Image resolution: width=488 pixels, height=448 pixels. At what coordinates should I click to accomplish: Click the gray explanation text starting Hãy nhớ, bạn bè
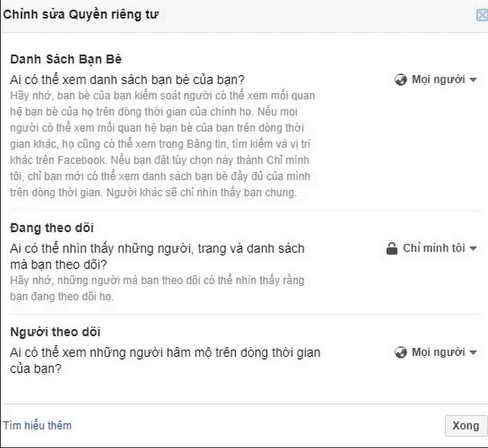click(x=163, y=144)
